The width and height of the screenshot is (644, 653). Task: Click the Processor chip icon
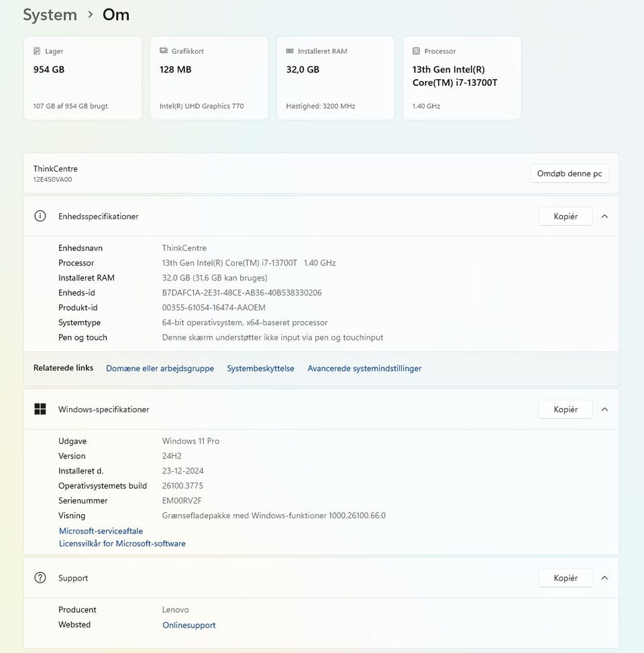(x=416, y=51)
